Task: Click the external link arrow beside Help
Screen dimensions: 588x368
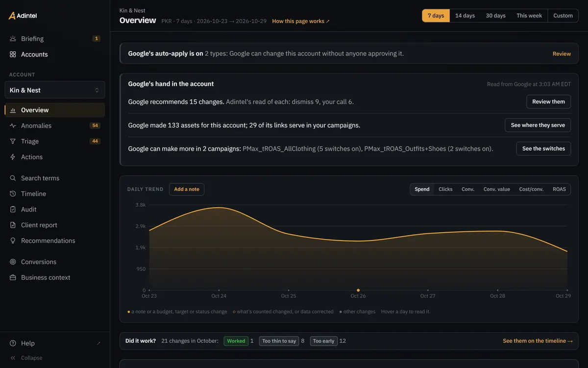Action: click(x=98, y=343)
